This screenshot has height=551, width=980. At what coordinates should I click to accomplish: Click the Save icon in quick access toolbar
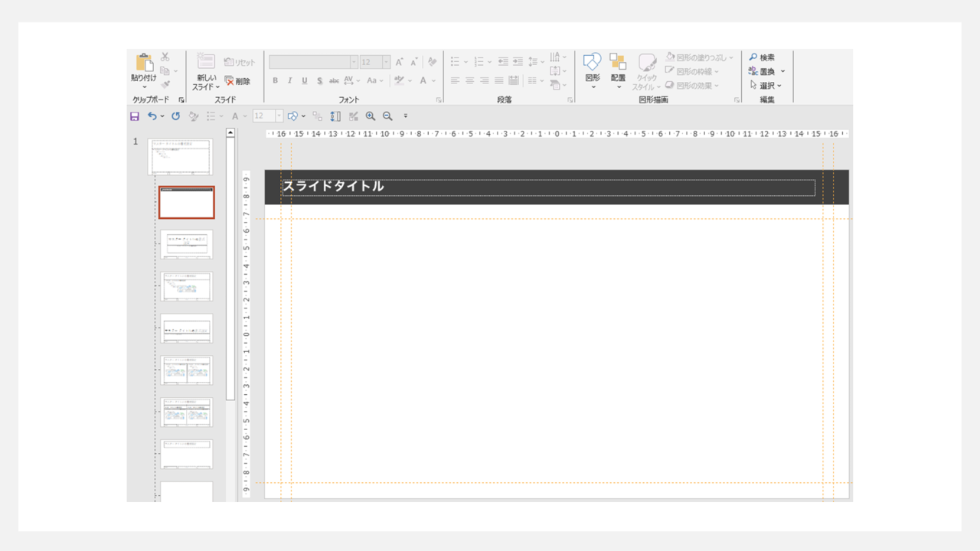point(135,116)
